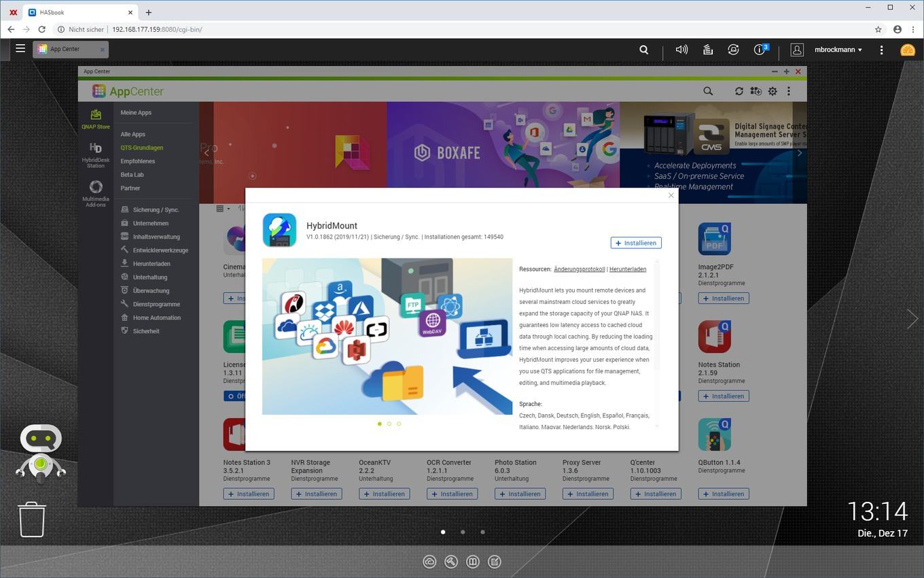The image size is (924, 578).
Task: Open background tasks icon
Action: (707, 50)
